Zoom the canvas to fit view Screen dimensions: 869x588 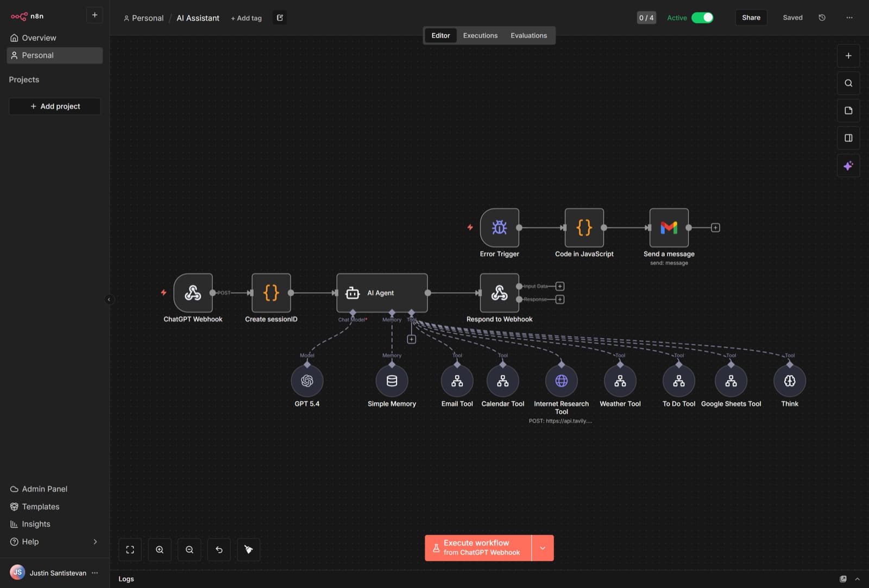(130, 549)
